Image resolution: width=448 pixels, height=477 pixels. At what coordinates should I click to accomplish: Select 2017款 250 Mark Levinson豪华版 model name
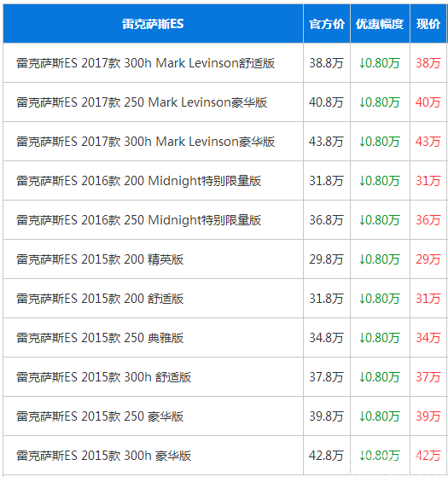[x=142, y=102]
